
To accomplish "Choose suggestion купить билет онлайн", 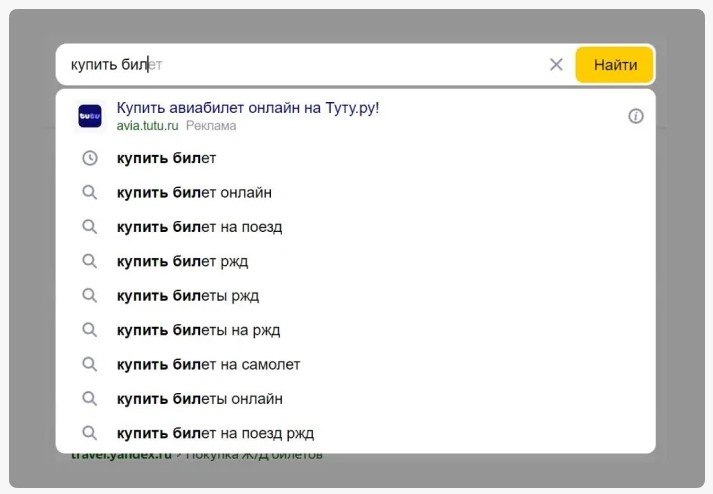I will (356, 192).
